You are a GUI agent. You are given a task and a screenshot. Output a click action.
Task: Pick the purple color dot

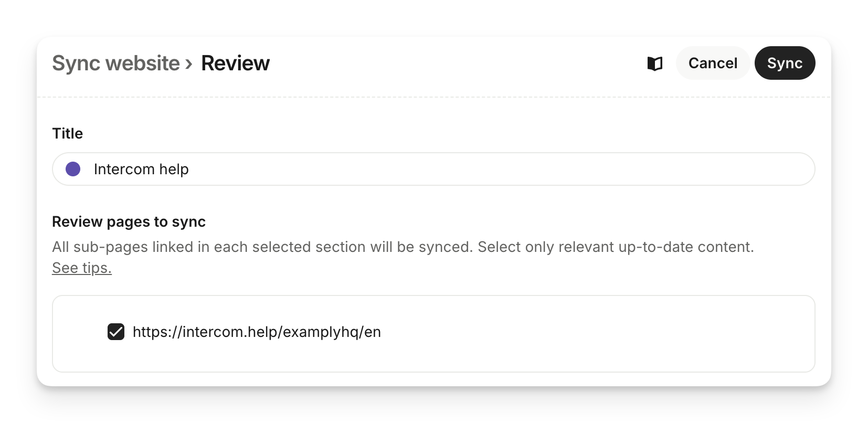[73, 169]
